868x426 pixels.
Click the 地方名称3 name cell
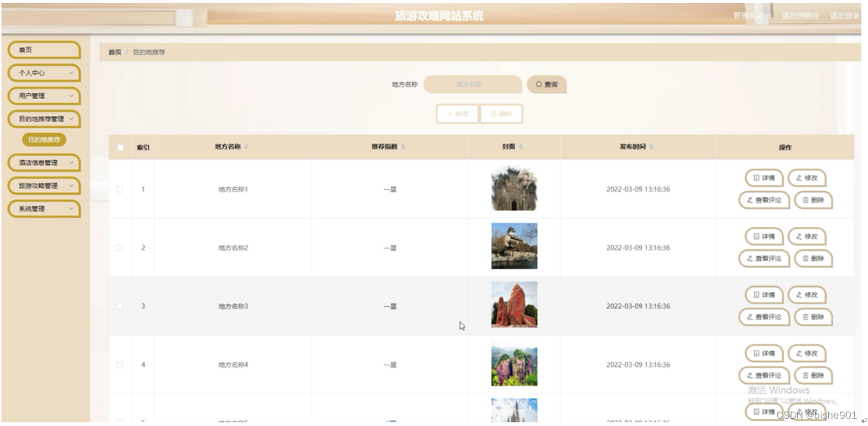point(233,306)
